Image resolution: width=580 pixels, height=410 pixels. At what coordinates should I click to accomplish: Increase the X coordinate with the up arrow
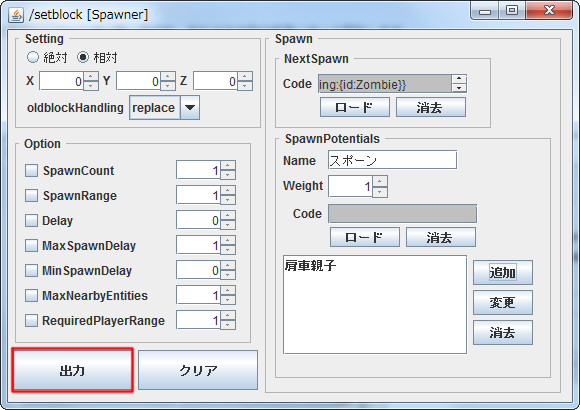91,77
